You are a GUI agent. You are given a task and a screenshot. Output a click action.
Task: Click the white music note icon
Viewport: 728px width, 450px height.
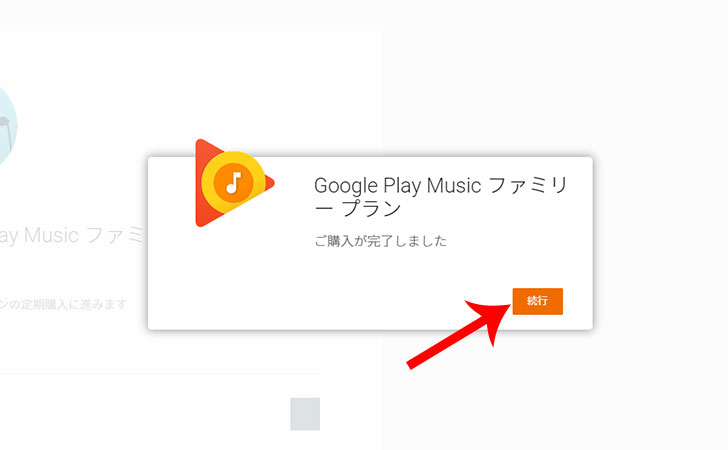point(234,183)
